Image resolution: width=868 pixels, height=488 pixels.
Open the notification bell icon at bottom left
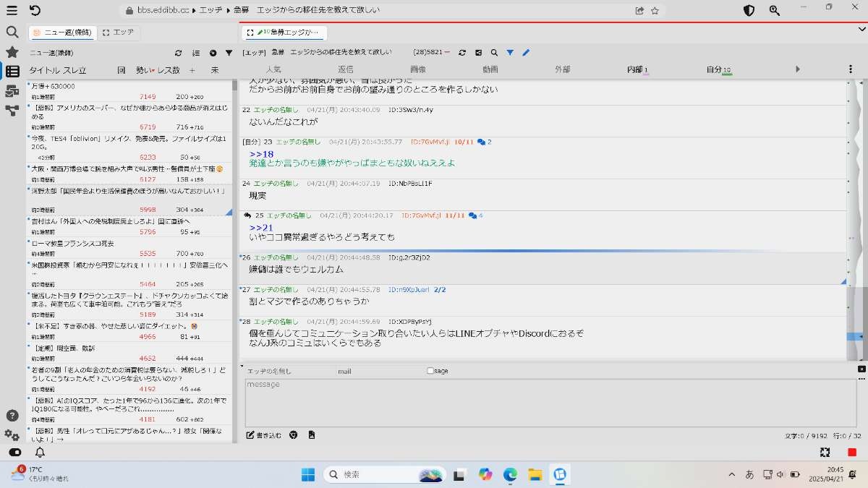click(x=40, y=452)
